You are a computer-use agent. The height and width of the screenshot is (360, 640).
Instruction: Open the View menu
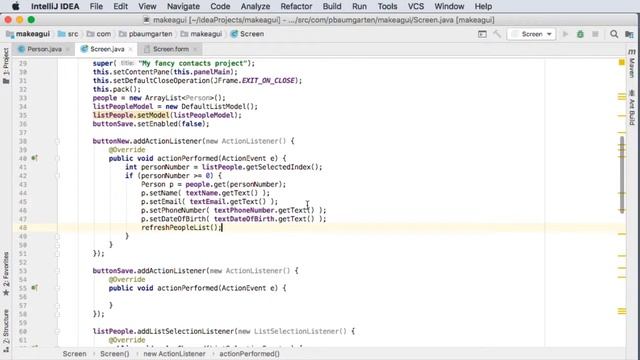147,7
